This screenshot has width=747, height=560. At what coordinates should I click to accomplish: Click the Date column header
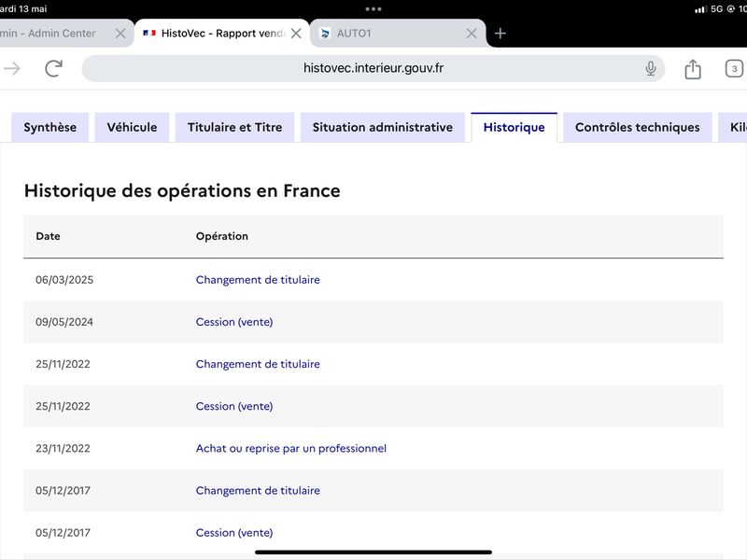coord(49,236)
